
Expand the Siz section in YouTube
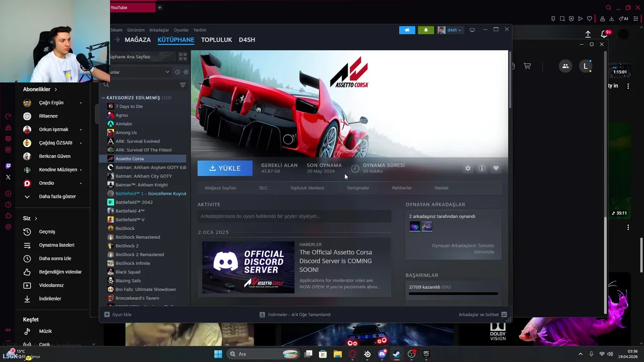tap(30, 219)
